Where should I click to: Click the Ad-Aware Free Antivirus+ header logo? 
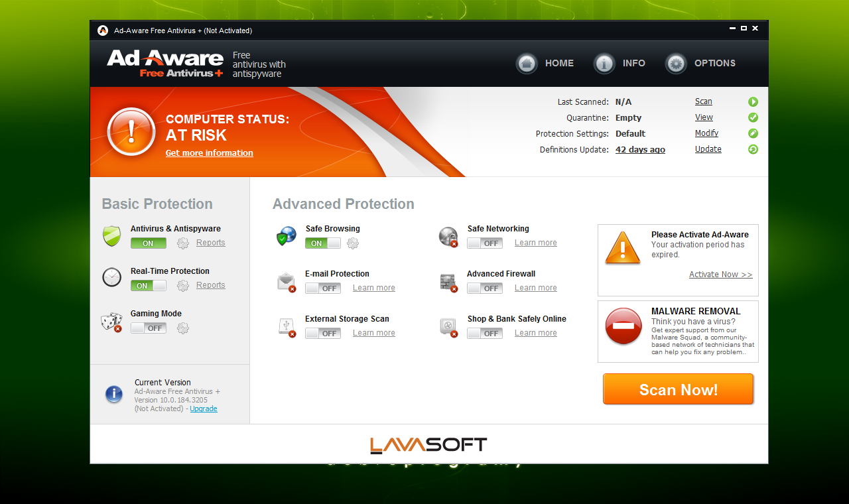(165, 64)
